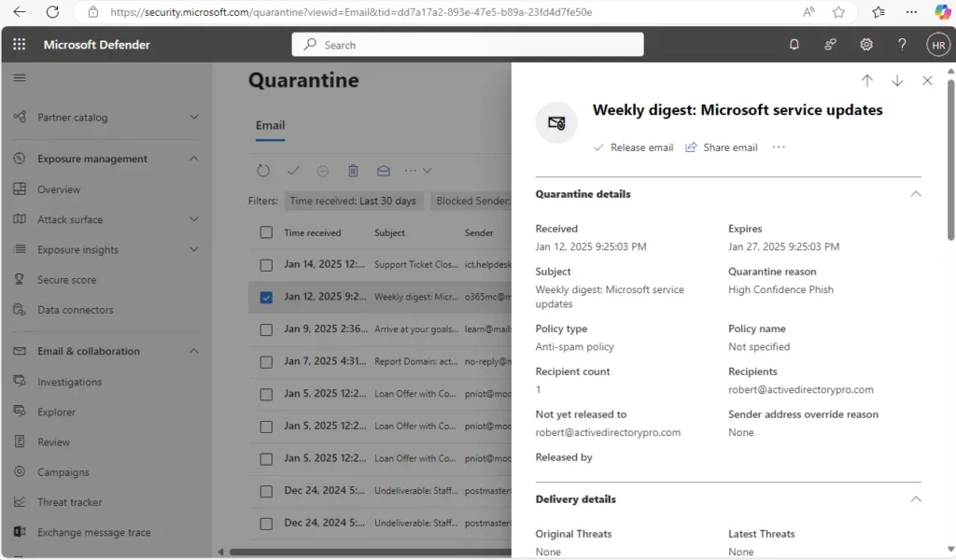The height and width of the screenshot is (560, 956).
Task: Open notifications bell icon
Action: [794, 45]
